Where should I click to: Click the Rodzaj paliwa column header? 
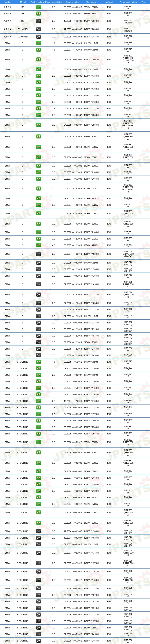(x=37, y=2)
